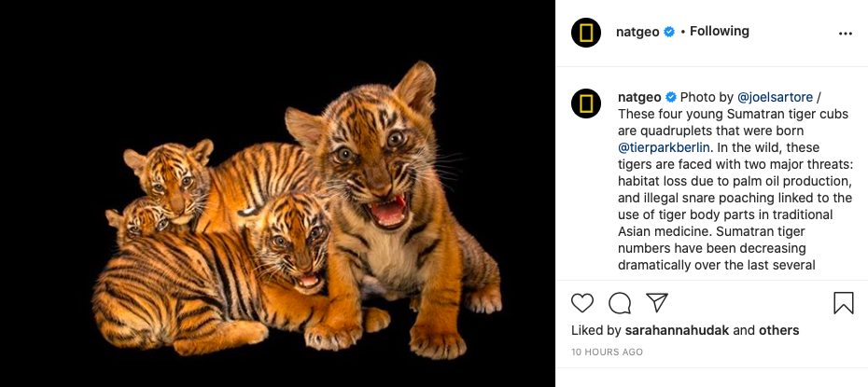The width and height of the screenshot is (868, 387).
Task: Click natgeo avatar beside the caption
Action: click(586, 103)
